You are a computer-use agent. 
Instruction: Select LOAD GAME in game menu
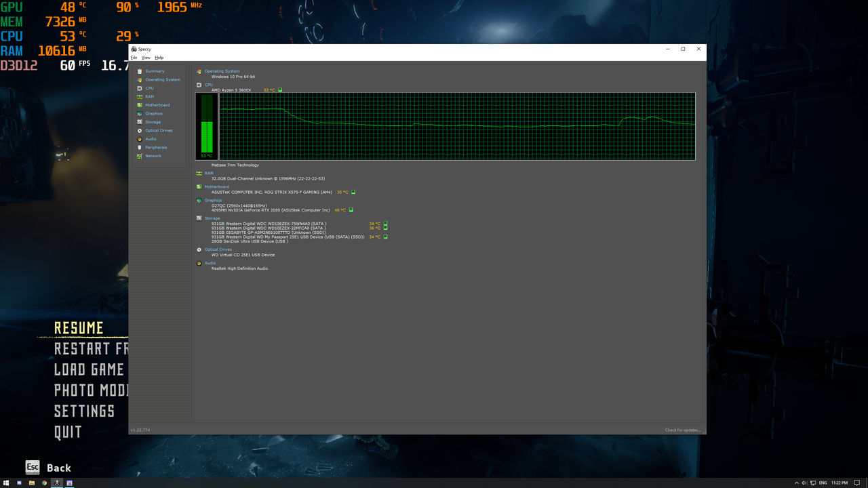point(89,369)
